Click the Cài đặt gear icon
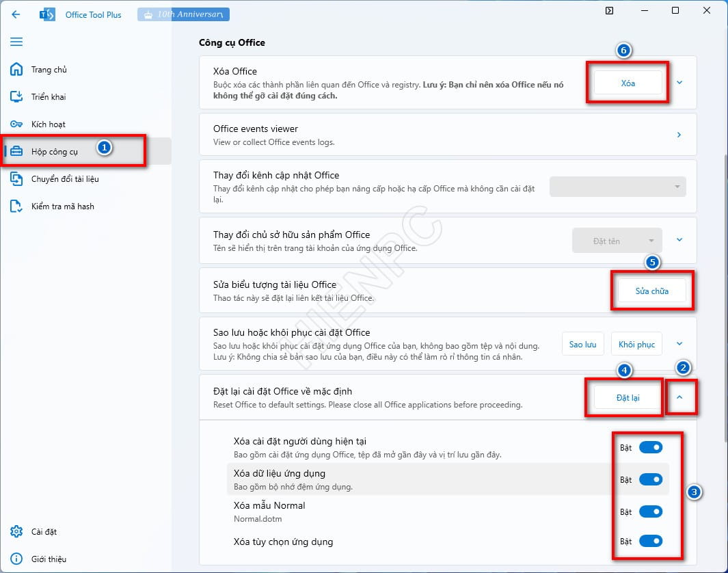 (16, 531)
